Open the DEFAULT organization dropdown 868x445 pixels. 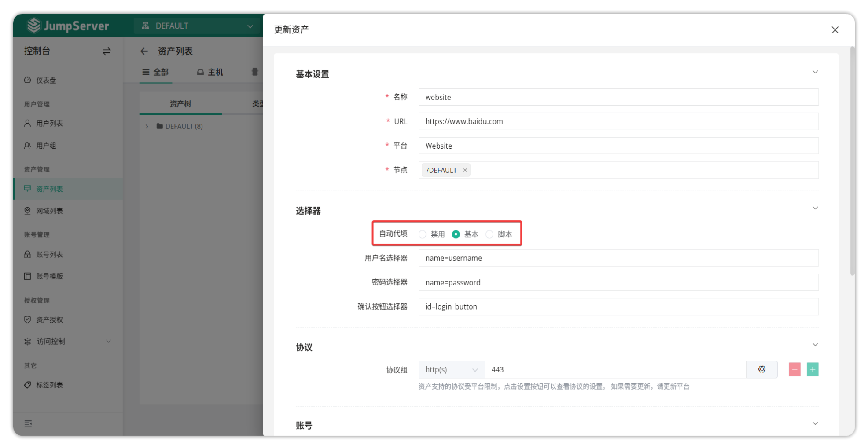click(197, 26)
